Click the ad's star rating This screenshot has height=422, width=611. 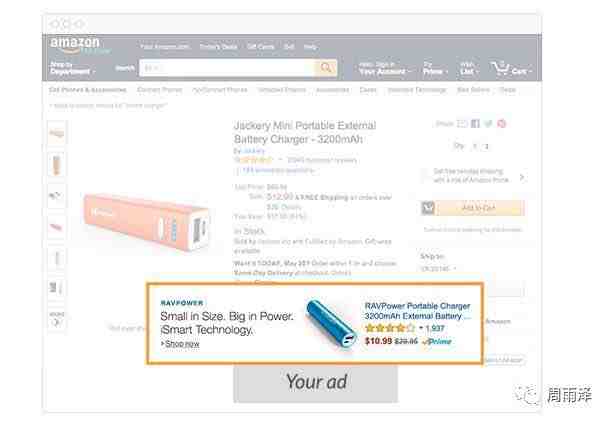tap(390, 328)
